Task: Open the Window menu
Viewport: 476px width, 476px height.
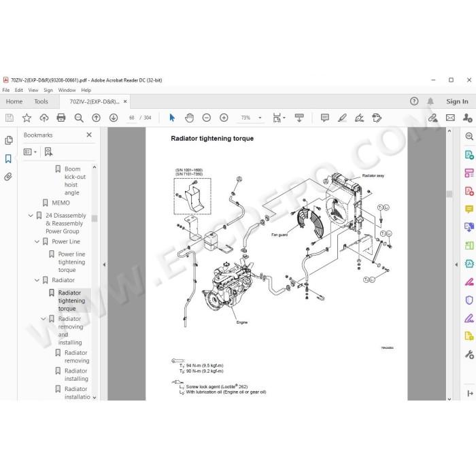Action: point(67,90)
